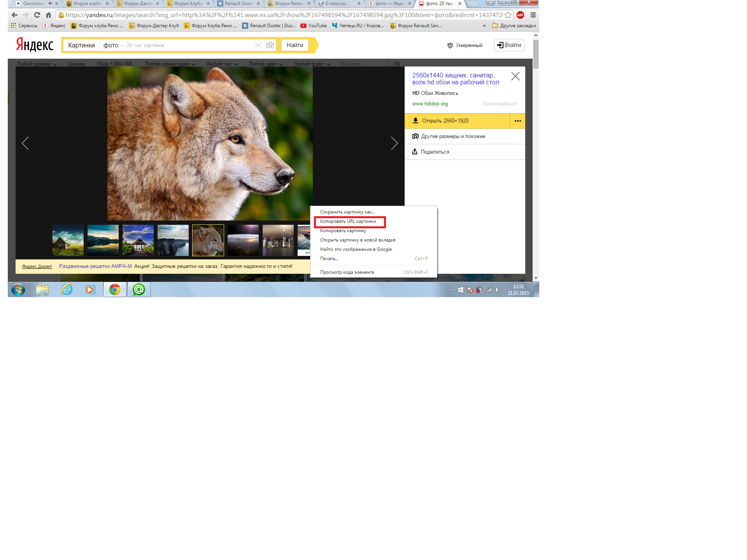Open the Любой файл filter dropdown
Screen dimensions: 747x560
(x=312, y=64)
